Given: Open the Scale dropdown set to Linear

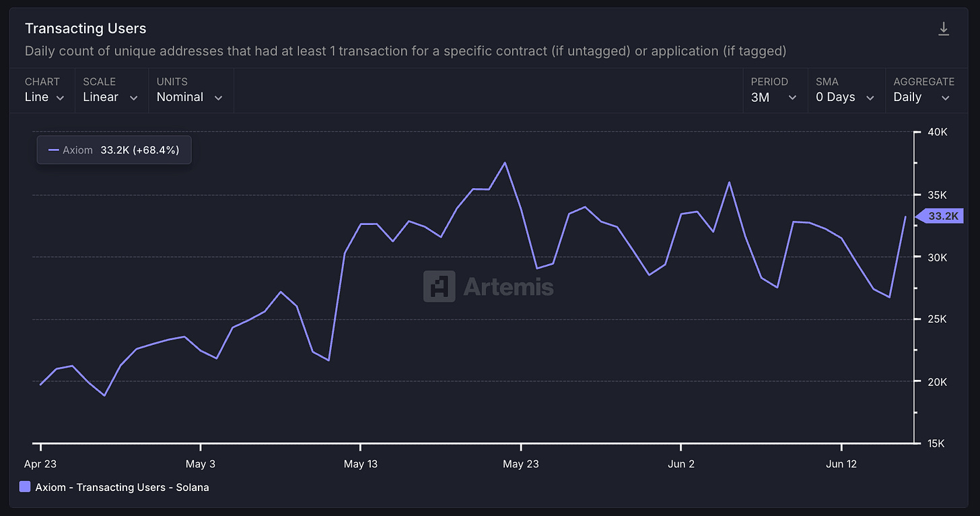Looking at the screenshot, I should click(110, 90).
